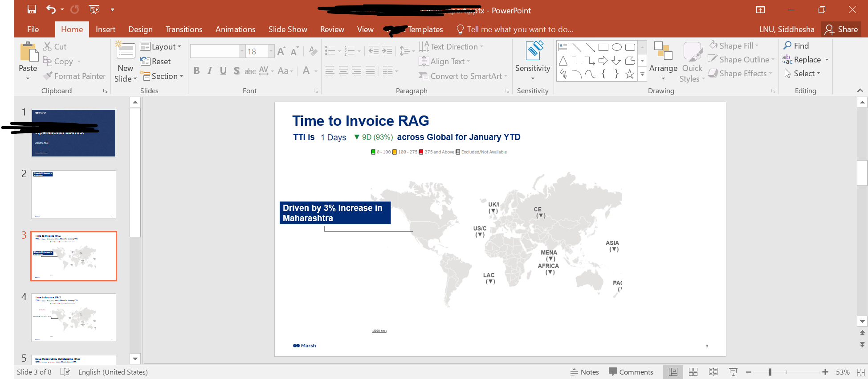Switch to the Design tab
This screenshot has width=868, height=379.
(140, 29)
